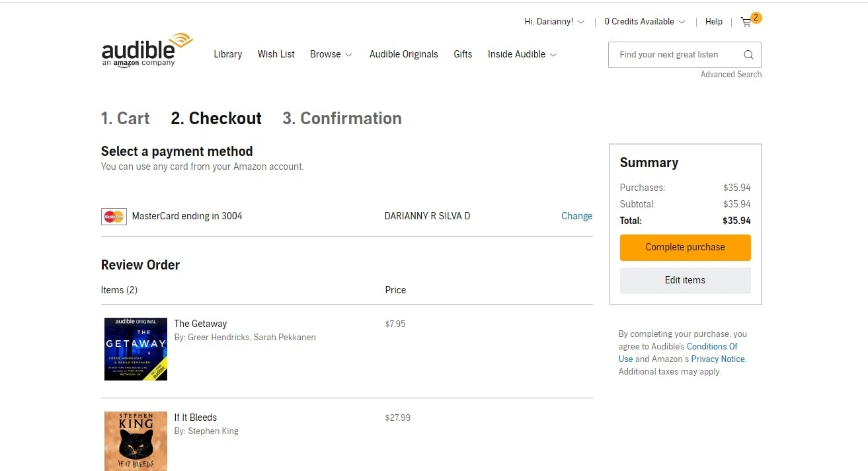The height and width of the screenshot is (471, 868).
Task: Expand the Credits Available dropdown
Action: (x=645, y=22)
